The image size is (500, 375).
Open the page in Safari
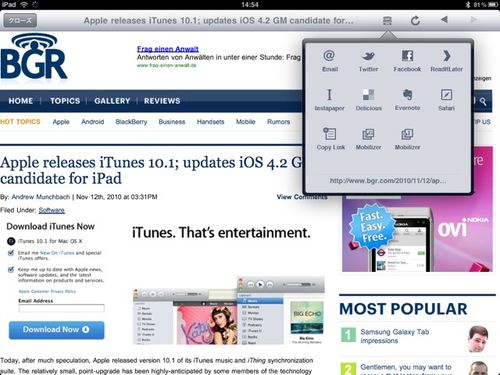[x=446, y=95]
